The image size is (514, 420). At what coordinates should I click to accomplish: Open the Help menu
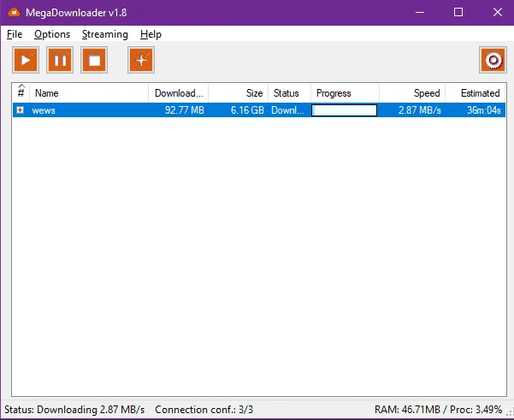tap(151, 34)
